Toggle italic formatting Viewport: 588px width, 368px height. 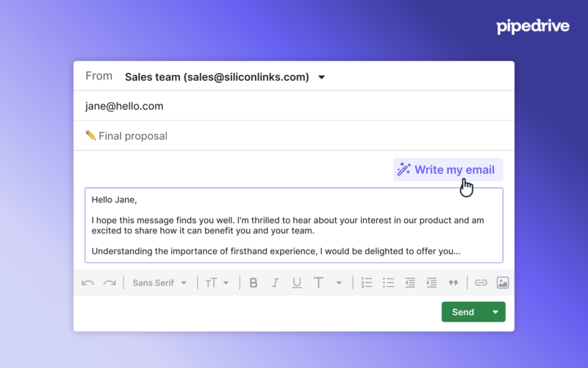point(275,283)
